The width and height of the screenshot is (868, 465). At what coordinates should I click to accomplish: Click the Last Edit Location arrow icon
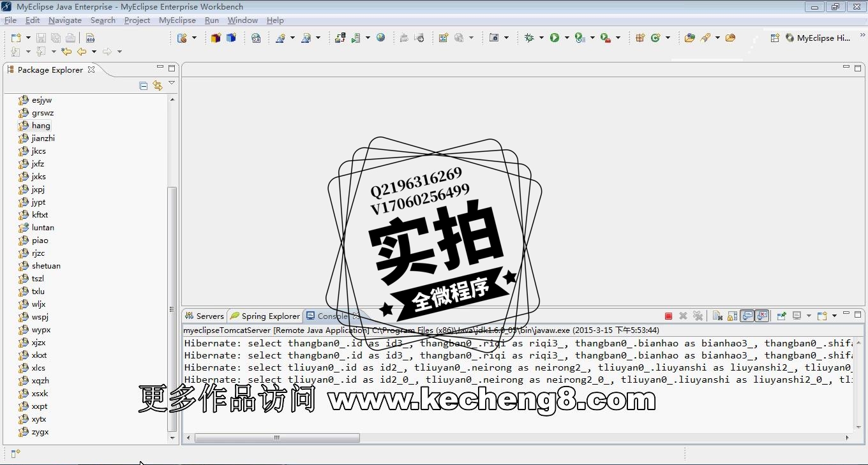click(66, 52)
